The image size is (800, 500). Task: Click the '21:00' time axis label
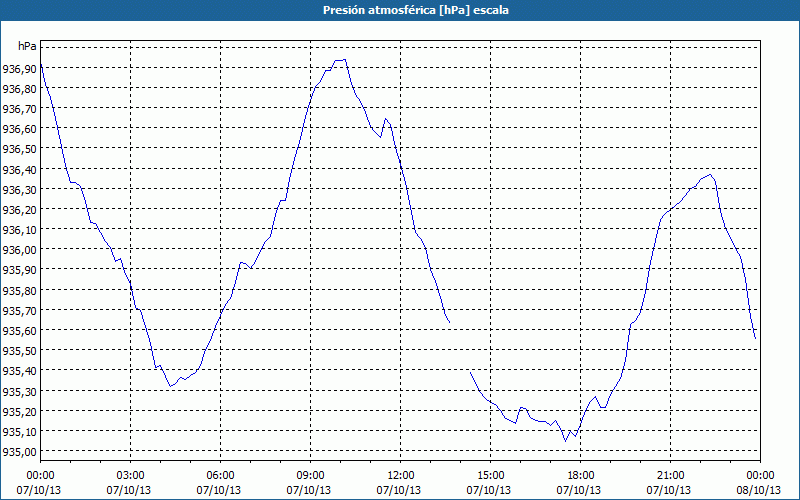point(670,476)
